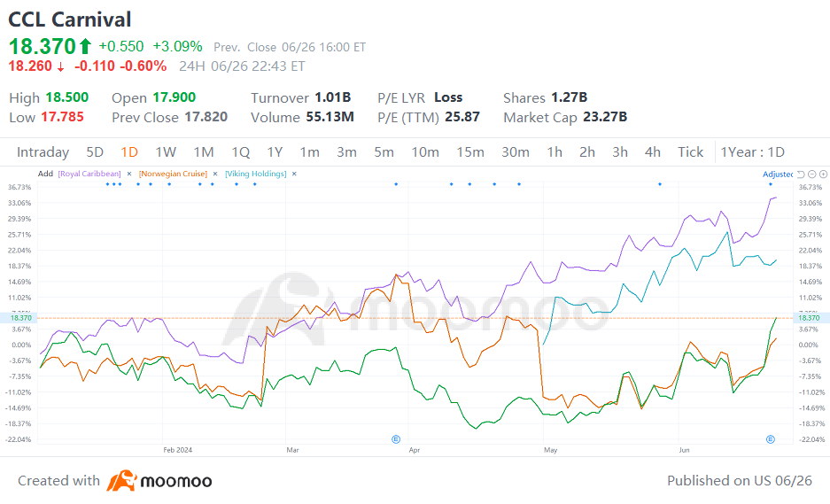Select the 3h interval tab

click(x=620, y=152)
